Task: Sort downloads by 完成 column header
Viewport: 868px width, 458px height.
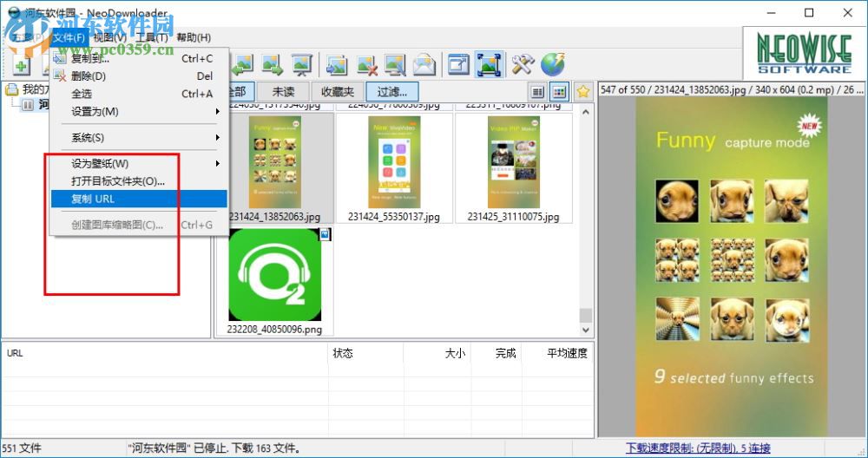Action: coord(496,353)
